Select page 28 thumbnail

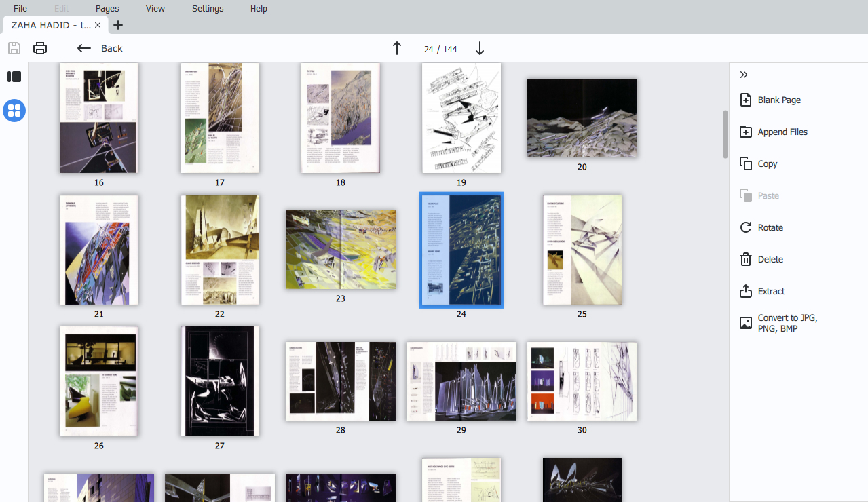tap(341, 381)
